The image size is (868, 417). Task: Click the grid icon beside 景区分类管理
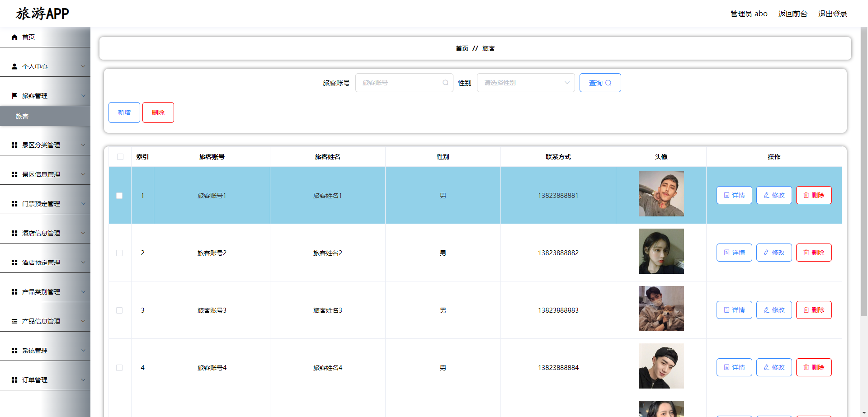[x=14, y=145]
